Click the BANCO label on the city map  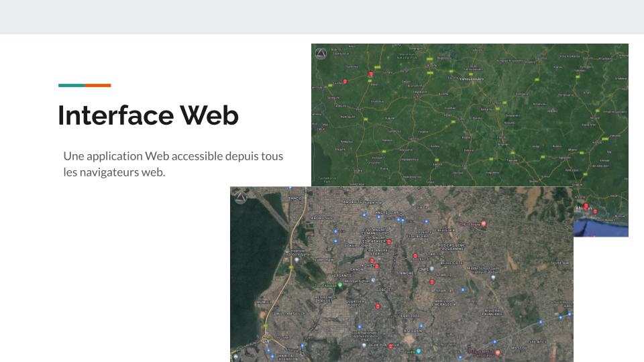294,199
